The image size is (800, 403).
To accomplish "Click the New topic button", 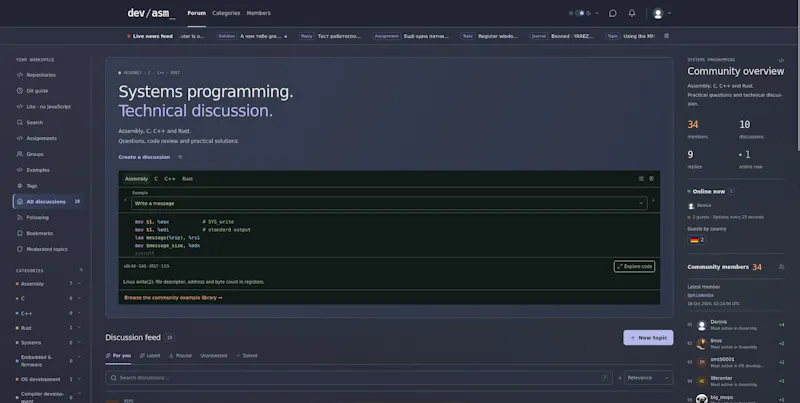I will (648, 338).
